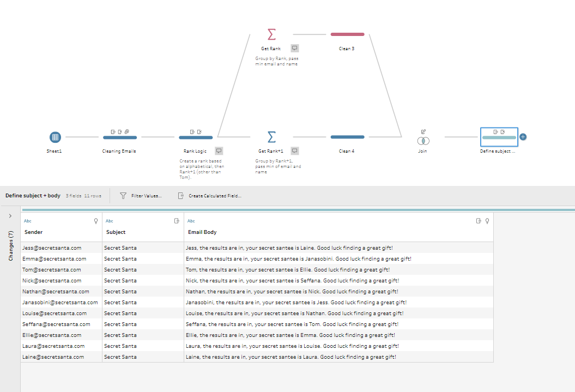The image size is (575, 392).
Task: Select Secret Santa subject in Jess row
Action: coord(143,248)
